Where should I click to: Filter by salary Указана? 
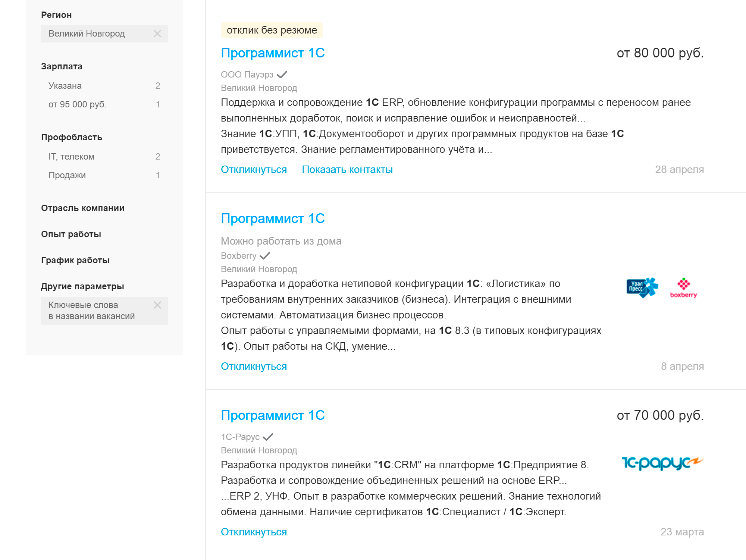[104, 86]
